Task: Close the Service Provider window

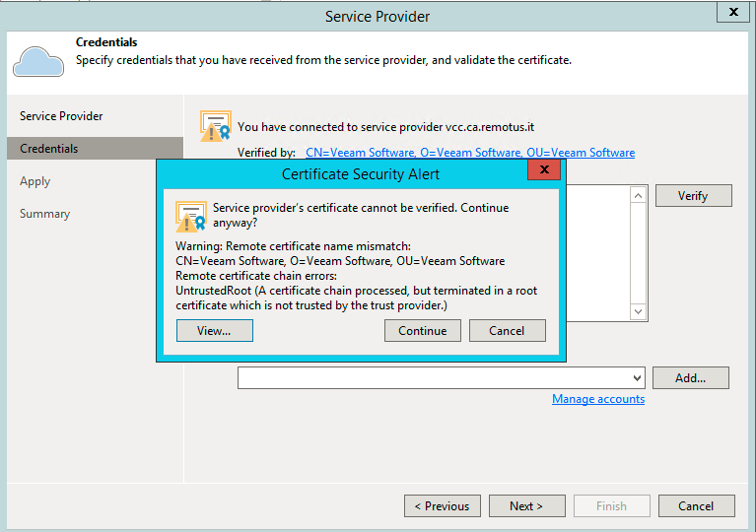Action: click(x=733, y=12)
